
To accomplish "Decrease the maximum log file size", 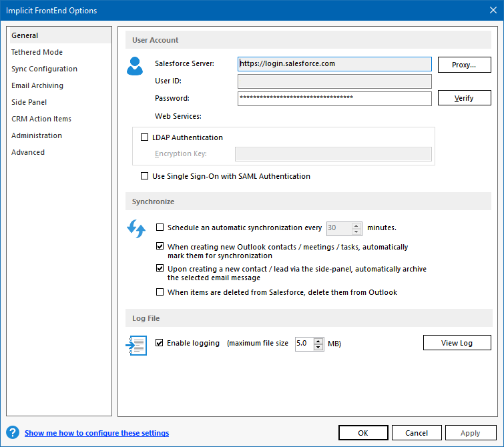I will pyautogui.click(x=319, y=346).
